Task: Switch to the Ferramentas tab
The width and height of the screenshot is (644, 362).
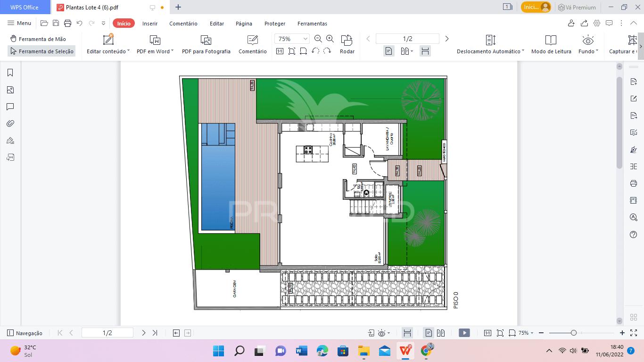Action: (x=312, y=24)
